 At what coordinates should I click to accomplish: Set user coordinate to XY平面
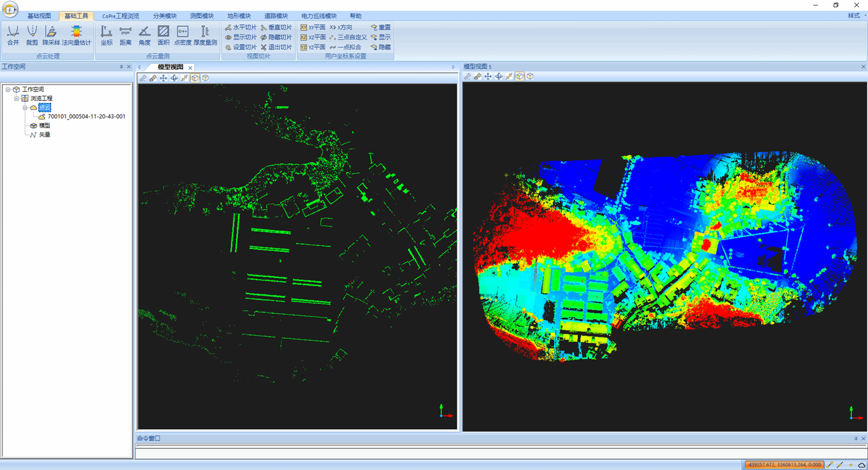[313, 28]
